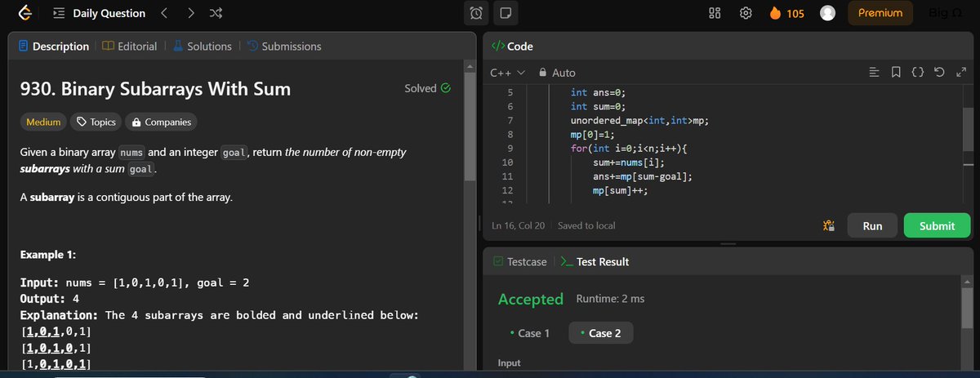Click the curly braces snippet icon
This screenshot has width=980, height=378.
[918, 73]
